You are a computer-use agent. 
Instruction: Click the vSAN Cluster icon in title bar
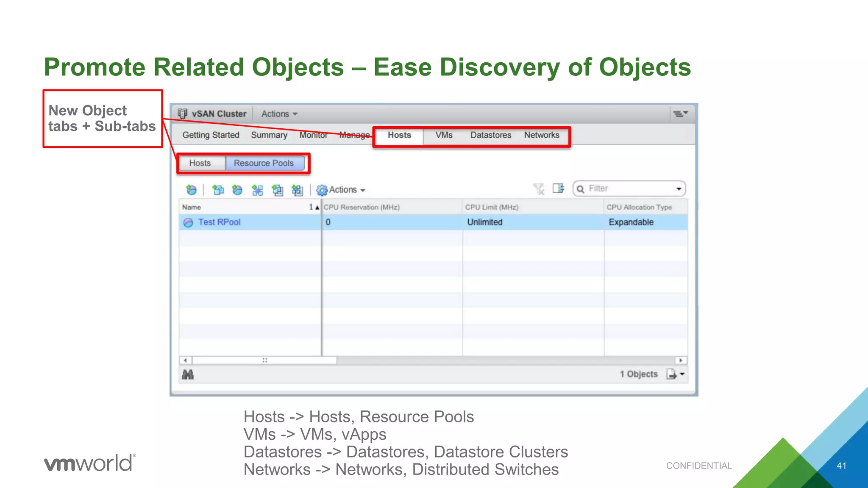[x=183, y=114]
